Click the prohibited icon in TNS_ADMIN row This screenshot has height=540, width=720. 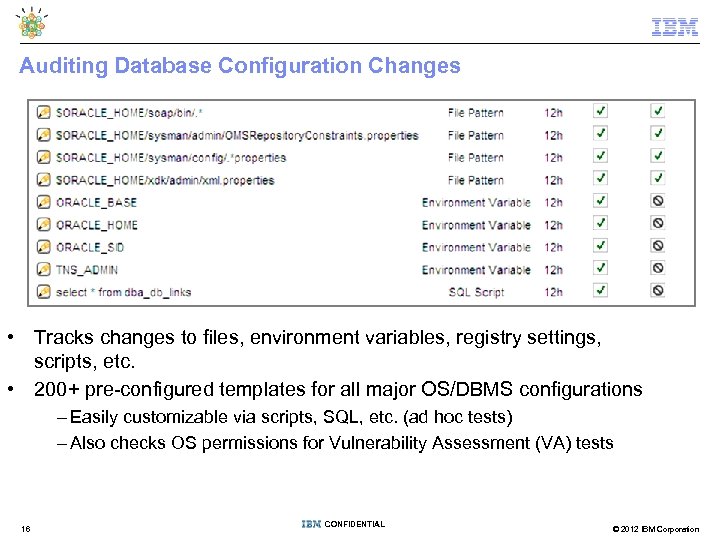click(658, 268)
